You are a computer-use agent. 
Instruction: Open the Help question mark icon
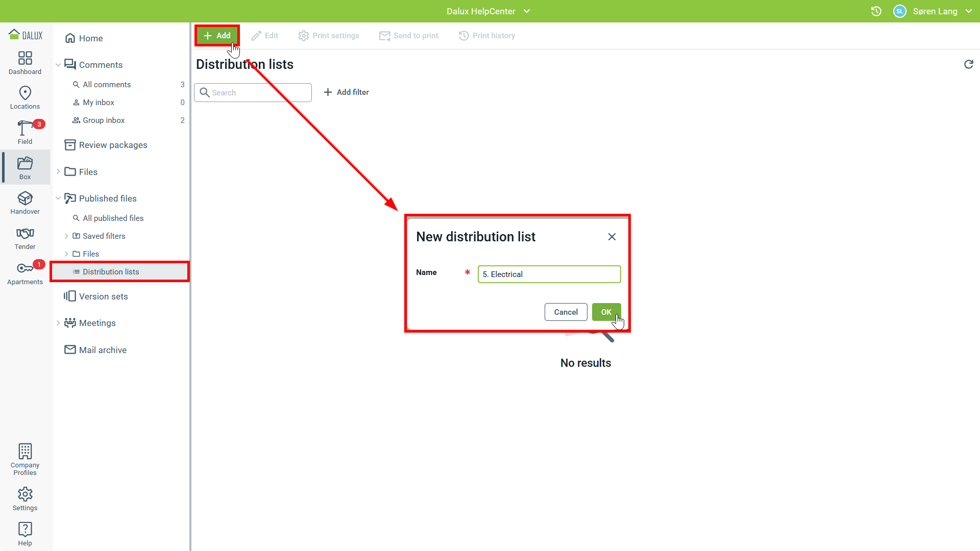click(25, 529)
